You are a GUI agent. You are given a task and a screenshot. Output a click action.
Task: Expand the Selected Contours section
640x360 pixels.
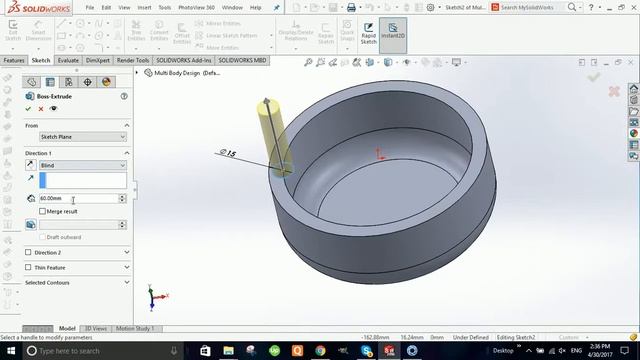[x=127, y=282]
